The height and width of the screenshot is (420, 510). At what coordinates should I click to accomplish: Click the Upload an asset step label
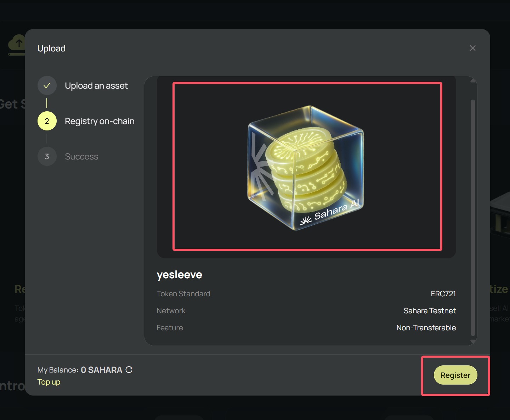[x=96, y=86]
